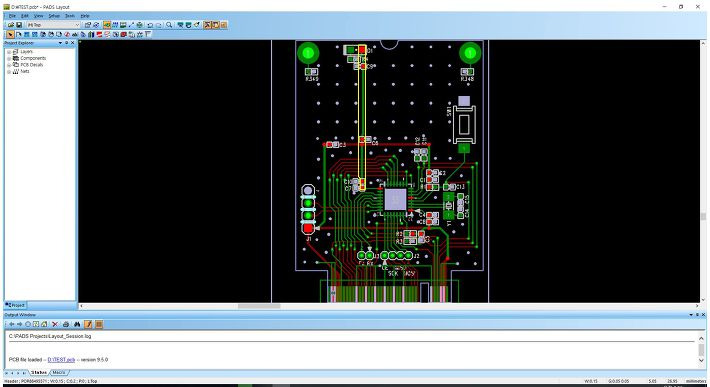Click the Redraw screen icon
710x387 pixels.
point(188,25)
